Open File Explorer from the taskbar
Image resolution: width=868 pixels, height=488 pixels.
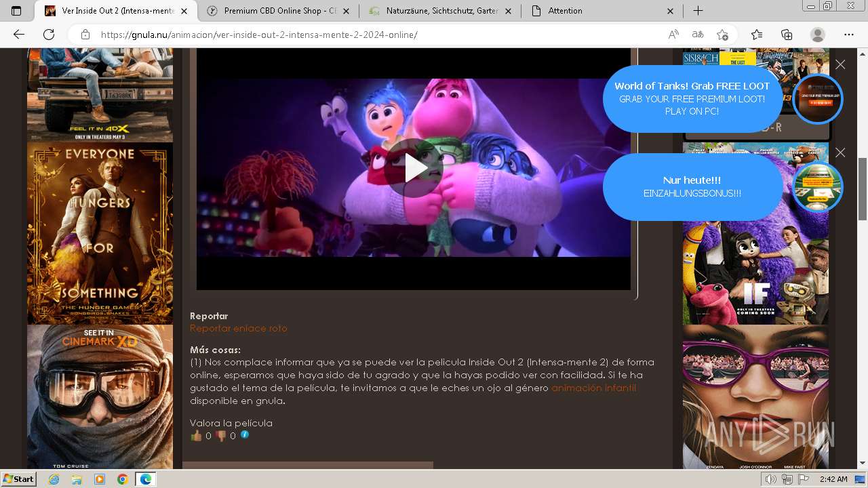(x=77, y=479)
